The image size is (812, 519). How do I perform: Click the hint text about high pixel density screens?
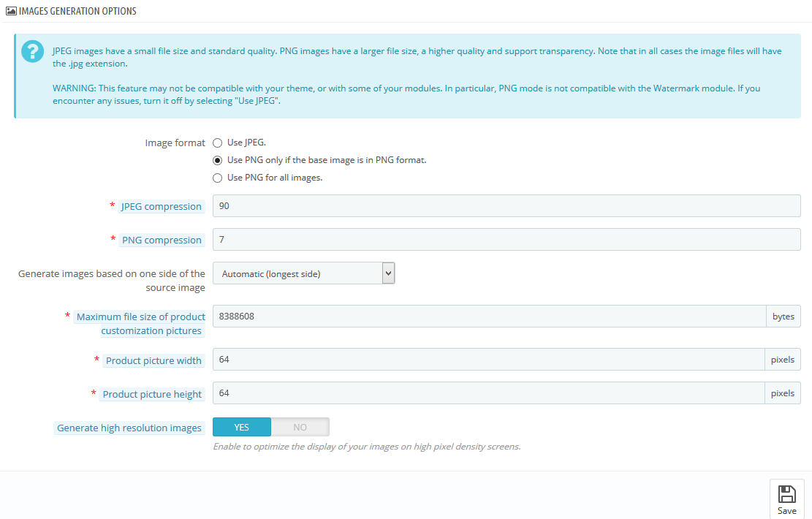367,447
